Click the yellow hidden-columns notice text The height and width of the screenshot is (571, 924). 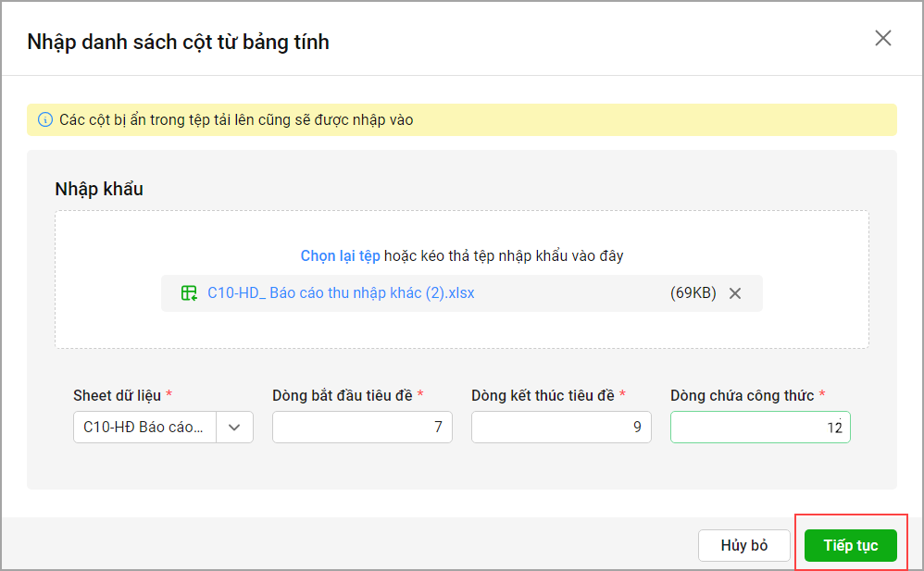[x=236, y=120]
